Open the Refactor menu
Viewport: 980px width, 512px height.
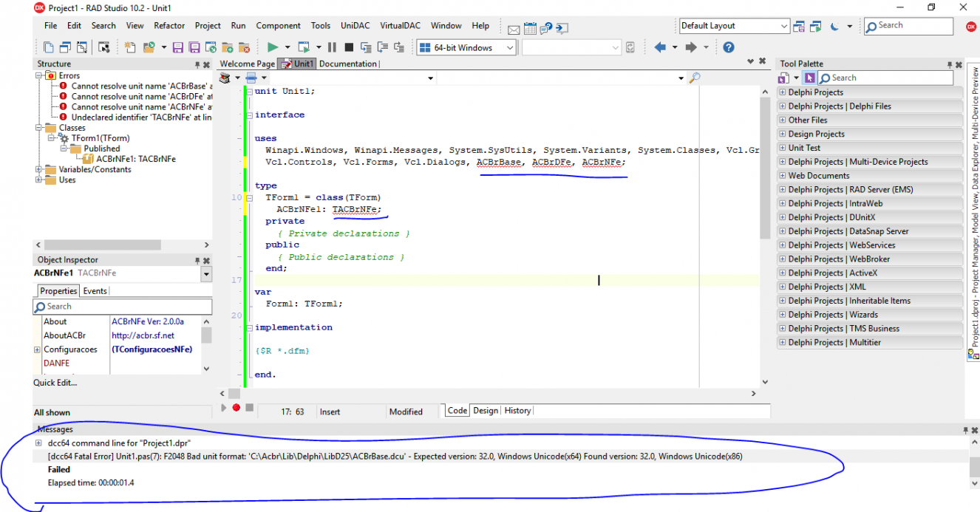(x=169, y=26)
